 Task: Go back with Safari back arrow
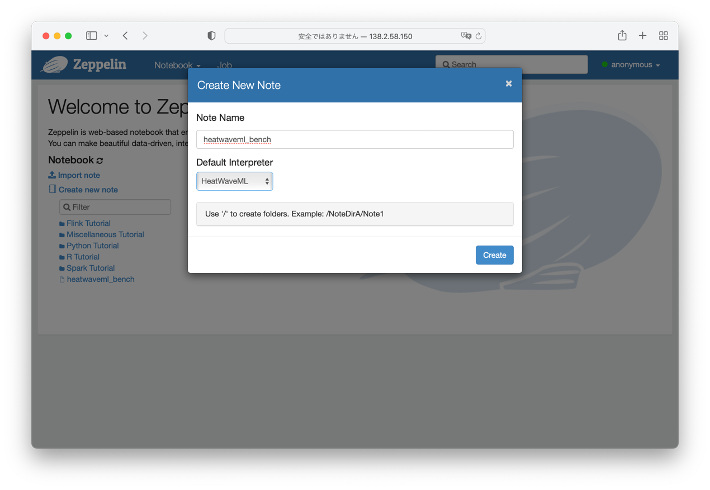[125, 36]
